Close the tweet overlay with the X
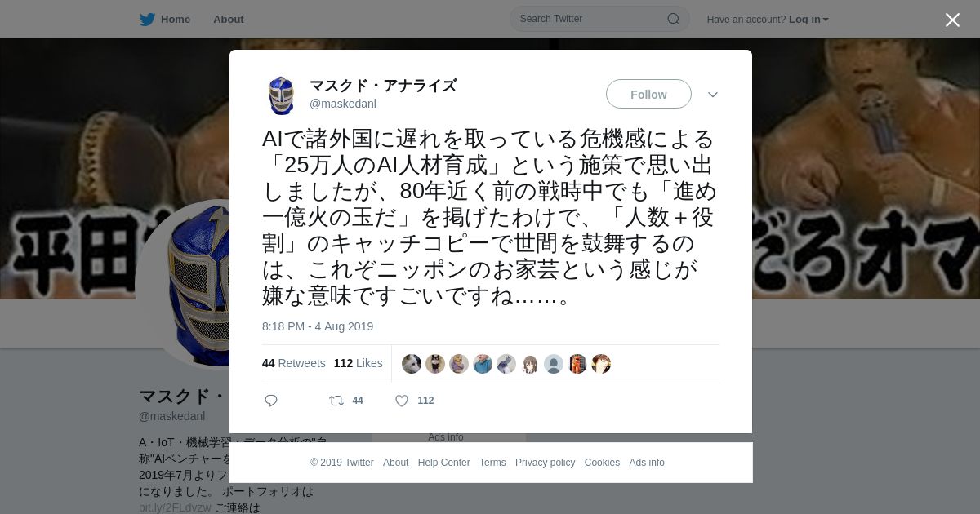980x514 pixels. point(952,20)
